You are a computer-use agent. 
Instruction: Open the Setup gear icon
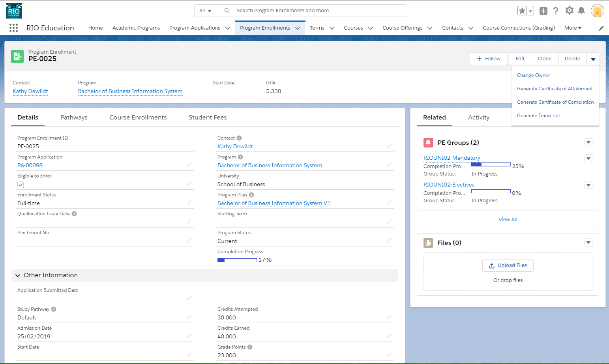569,11
